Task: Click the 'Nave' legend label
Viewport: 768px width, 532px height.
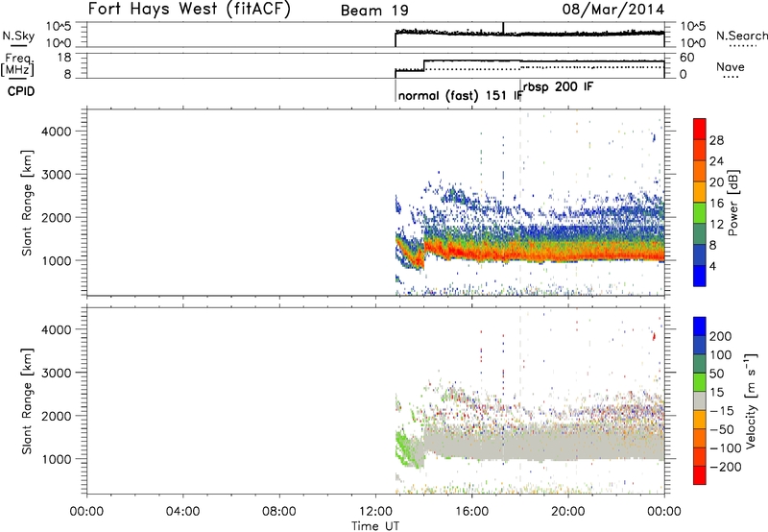Action: coord(731,66)
